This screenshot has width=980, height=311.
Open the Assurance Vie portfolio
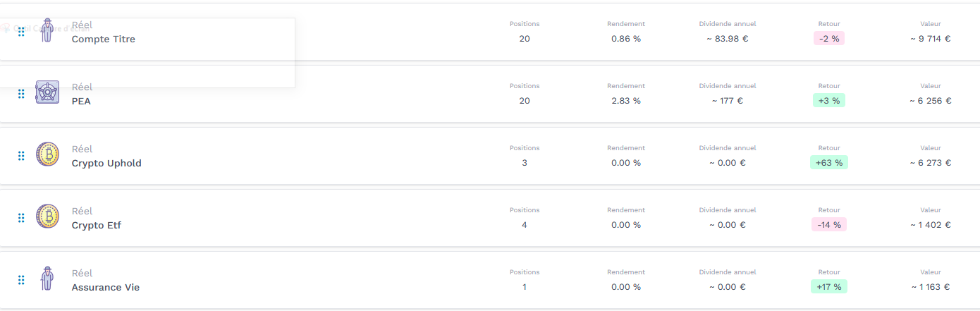[x=106, y=287]
